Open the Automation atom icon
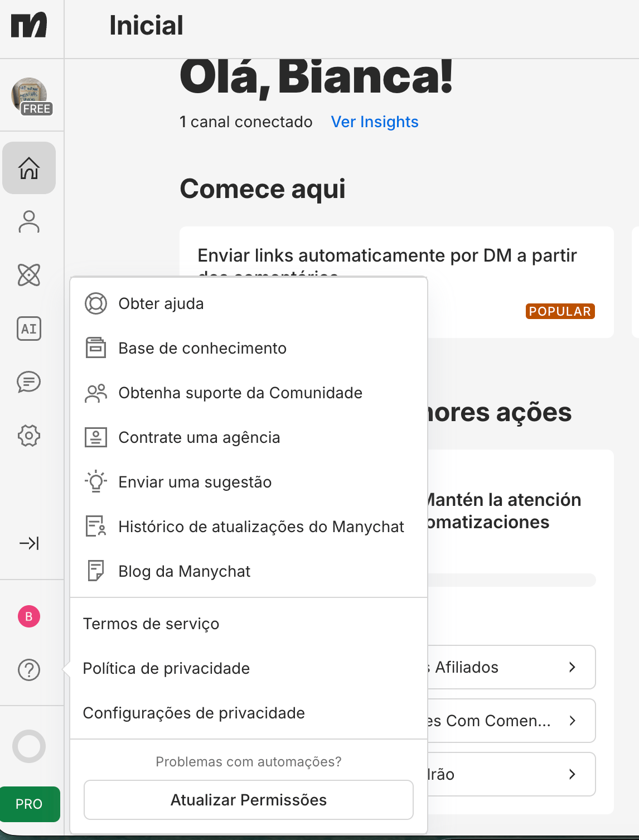This screenshot has height=840, width=639. (x=29, y=275)
